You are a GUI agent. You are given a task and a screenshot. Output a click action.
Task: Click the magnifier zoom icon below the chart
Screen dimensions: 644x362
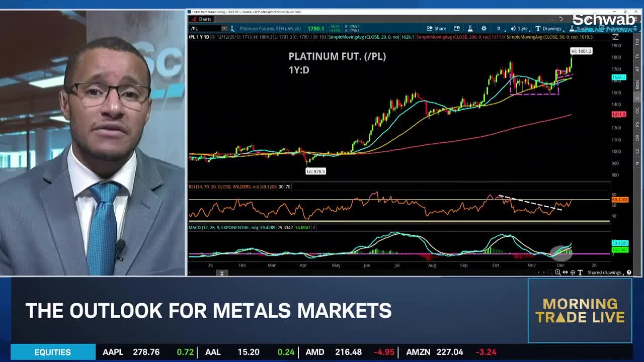coord(558,272)
